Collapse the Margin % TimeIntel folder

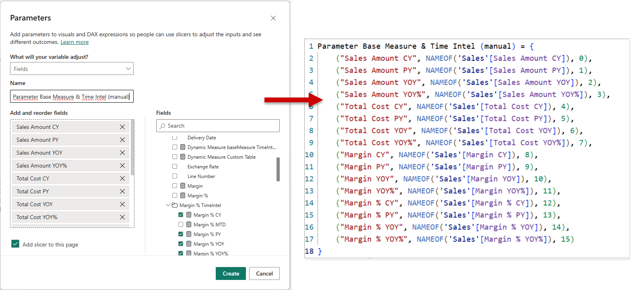tap(168, 205)
